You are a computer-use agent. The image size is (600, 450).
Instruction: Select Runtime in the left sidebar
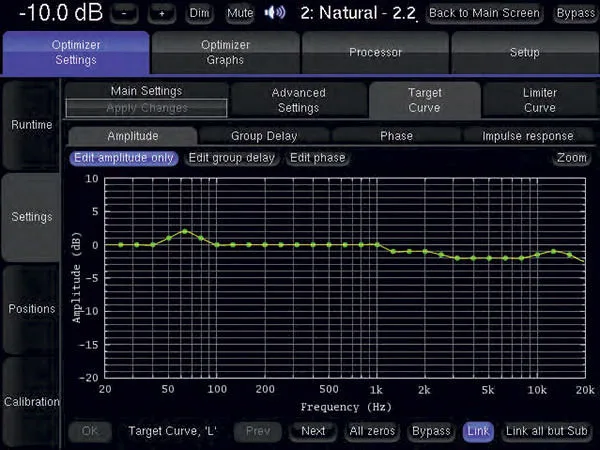click(x=31, y=125)
